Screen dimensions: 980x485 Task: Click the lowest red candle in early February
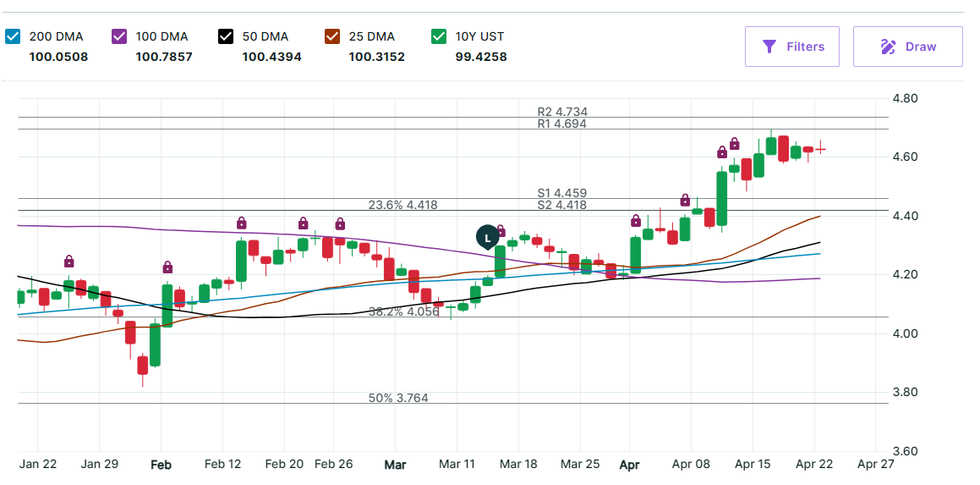pos(143,366)
